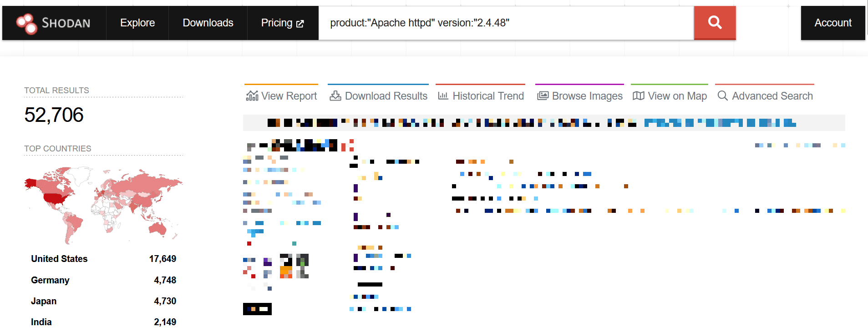The height and width of the screenshot is (332, 868).
Task: Click the TOTAL RESULTS heading
Action: [56, 91]
